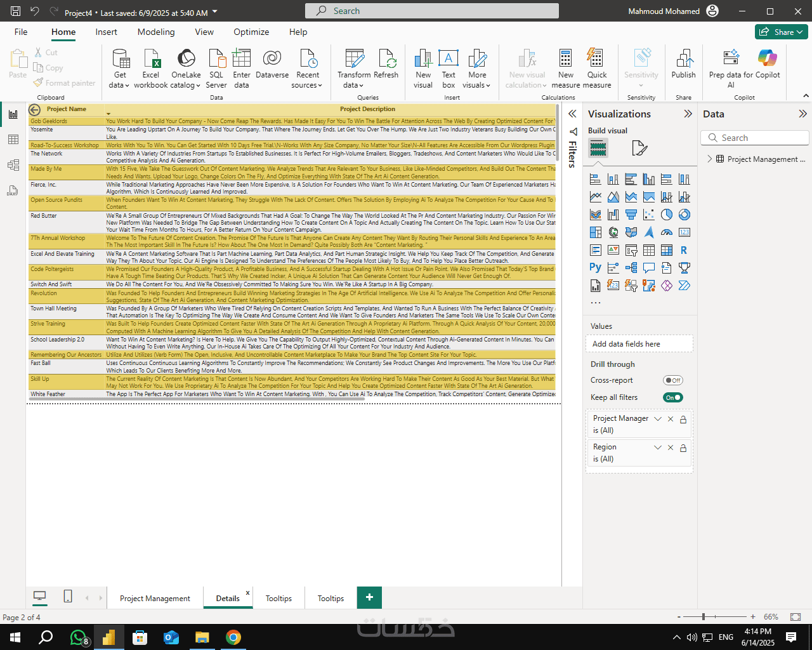
Task: Close the Details page tab
Action: tap(247, 593)
